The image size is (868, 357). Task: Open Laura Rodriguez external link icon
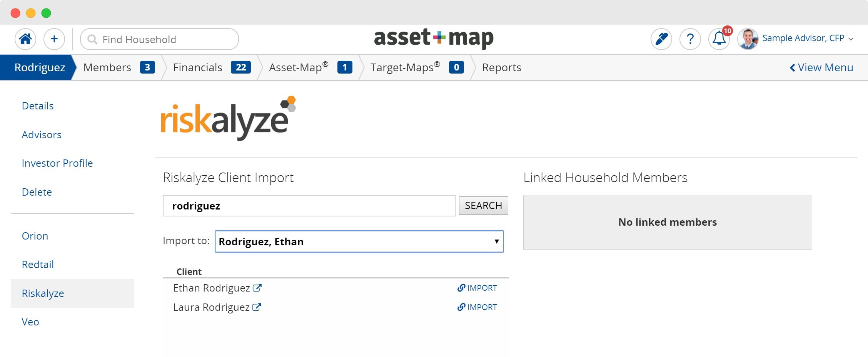click(257, 307)
